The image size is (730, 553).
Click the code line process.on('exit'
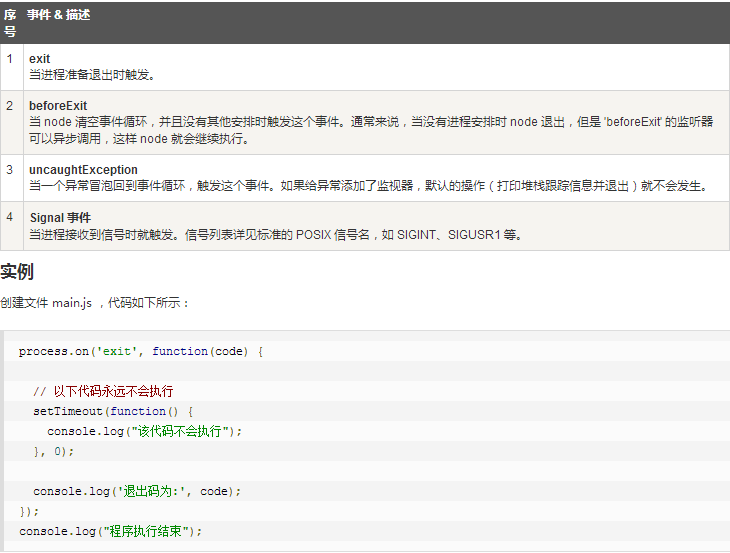pyautogui.click(x=141, y=351)
